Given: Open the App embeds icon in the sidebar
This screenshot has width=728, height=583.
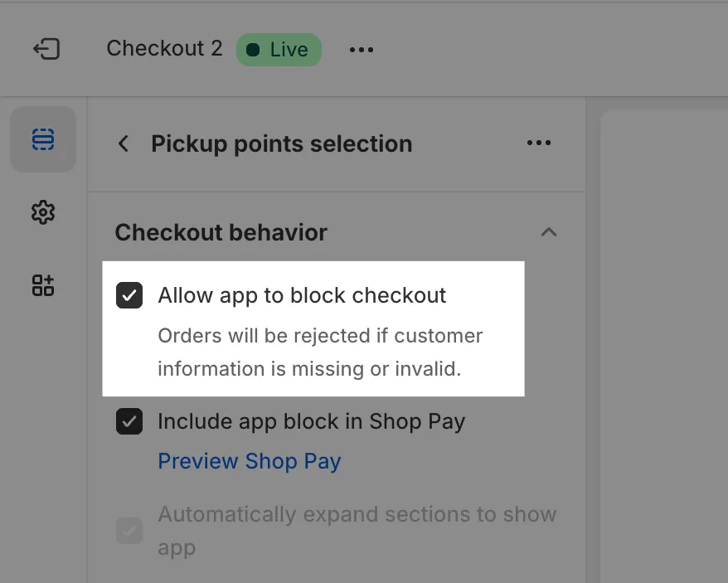Looking at the screenshot, I should click(43, 285).
